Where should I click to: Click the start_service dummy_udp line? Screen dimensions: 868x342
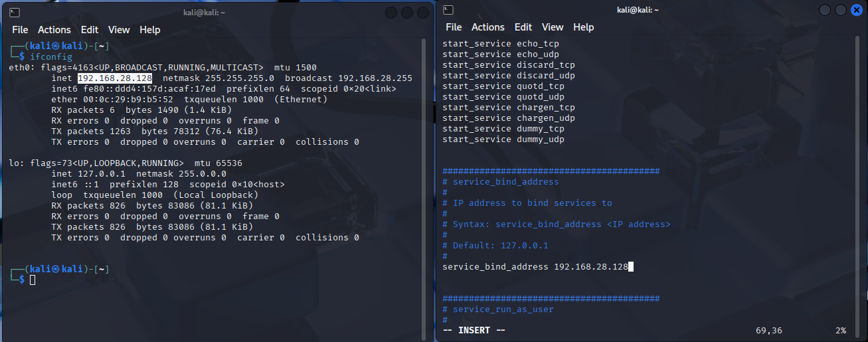(503, 139)
